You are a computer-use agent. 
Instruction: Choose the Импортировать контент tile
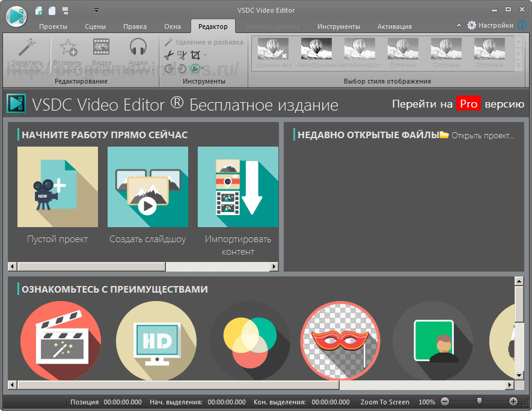click(238, 202)
